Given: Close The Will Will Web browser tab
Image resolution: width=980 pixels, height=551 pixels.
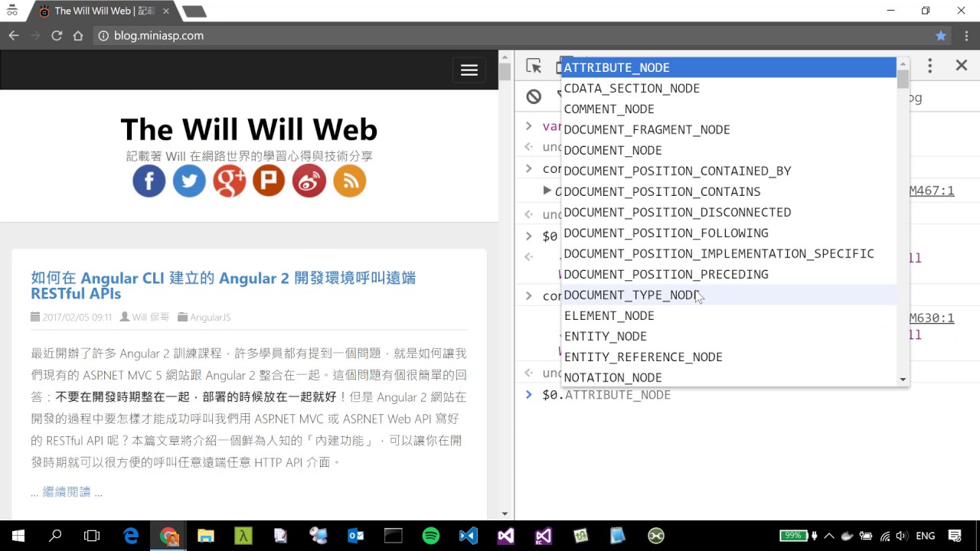Looking at the screenshot, I should pyautogui.click(x=166, y=11).
